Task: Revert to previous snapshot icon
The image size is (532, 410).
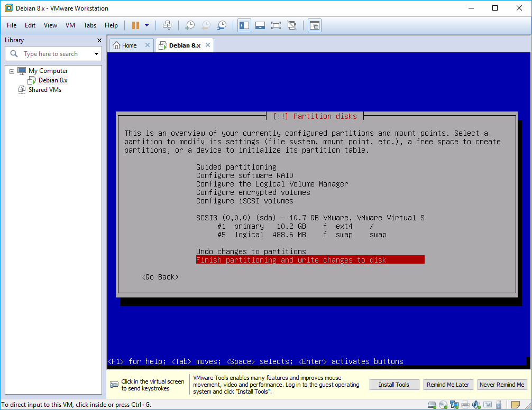Action: tap(206, 25)
